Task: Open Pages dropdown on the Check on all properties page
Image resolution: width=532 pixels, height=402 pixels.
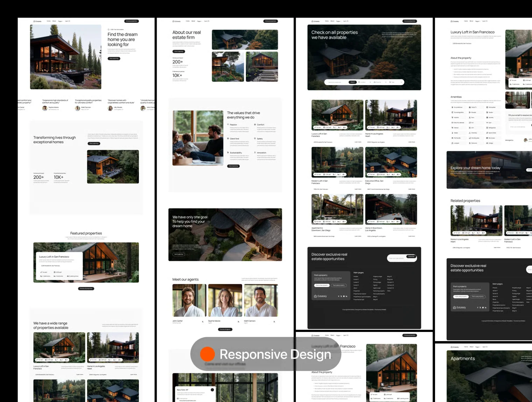Action: click(338, 21)
